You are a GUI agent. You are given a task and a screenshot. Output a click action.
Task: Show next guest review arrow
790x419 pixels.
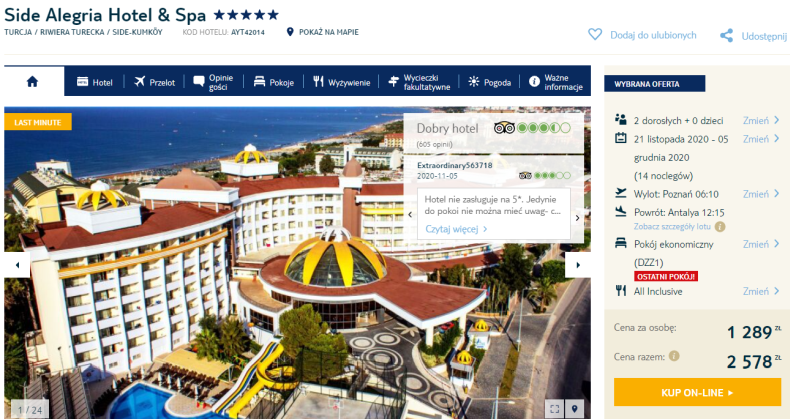577,218
